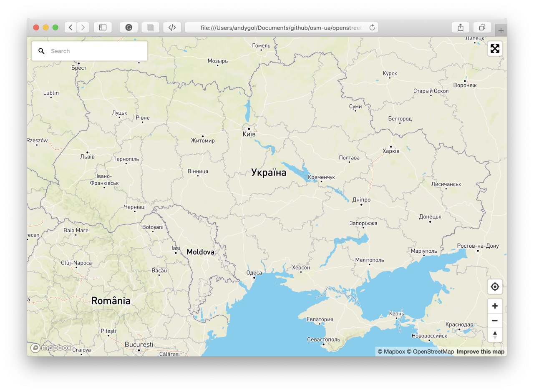Viewport: 534px width, 392px height.
Task: Open the © Mapbox attribution link
Action: 391,352
